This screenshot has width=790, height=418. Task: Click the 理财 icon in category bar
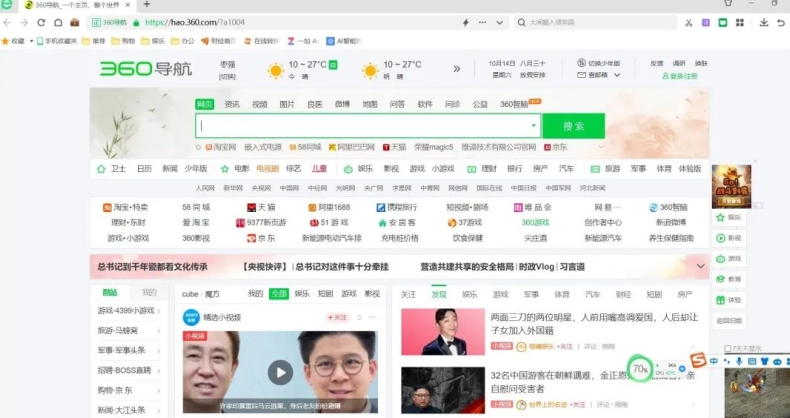pyautogui.click(x=472, y=169)
